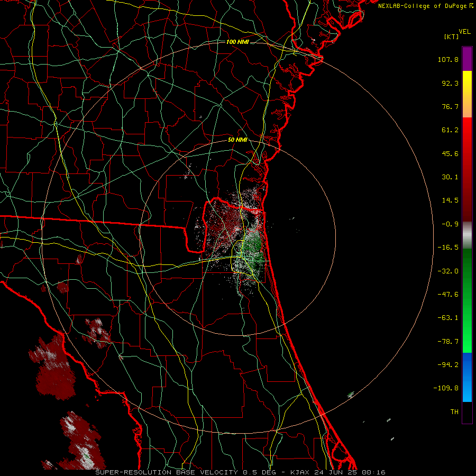Pick the yellow segment of velocity scale
Viewport: 476px width, 476px height.
point(467,94)
